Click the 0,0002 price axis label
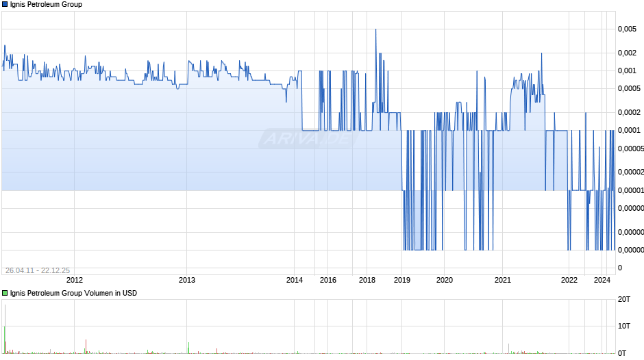 629,112
